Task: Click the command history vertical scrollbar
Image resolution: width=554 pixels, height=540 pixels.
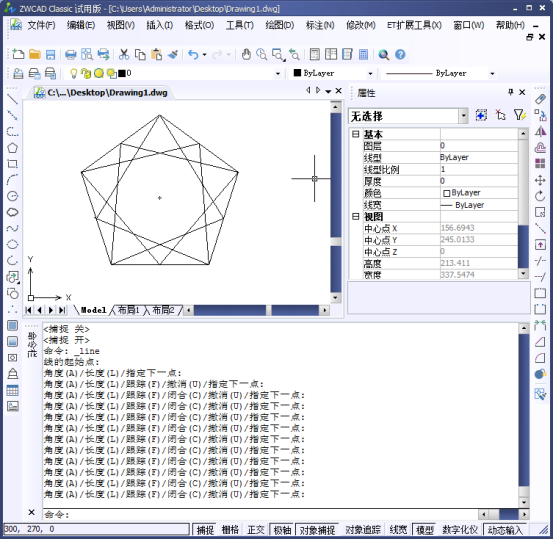Action: pyautogui.click(x=524, y=416)
